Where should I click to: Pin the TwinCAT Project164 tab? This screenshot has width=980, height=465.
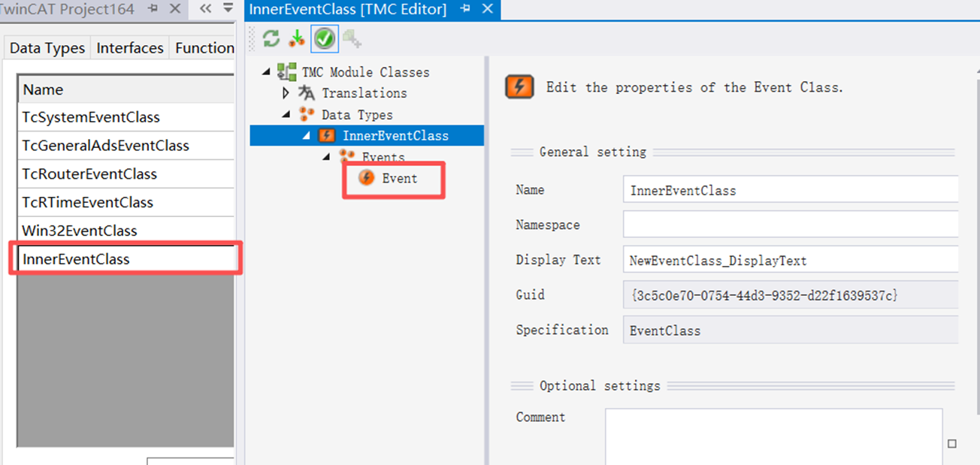[x=153, y=9]
